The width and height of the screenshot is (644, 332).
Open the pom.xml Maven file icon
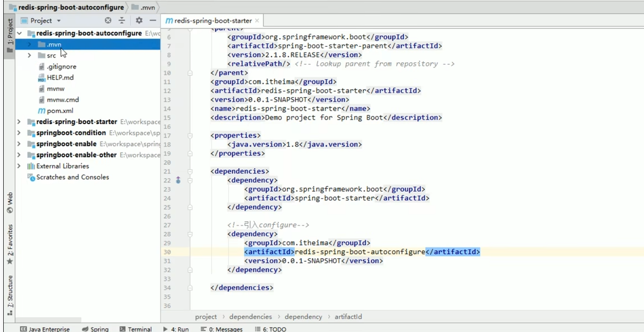coord(41,111)
